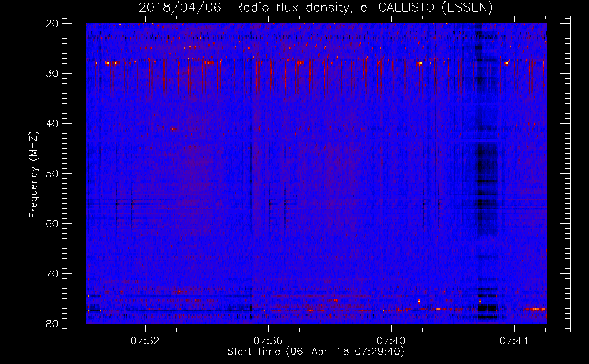Screen dimensions: 589x364
Task: Click the 'Start Time (06-Apr-18 07:29:40)' label
Action: coord(316,351)
